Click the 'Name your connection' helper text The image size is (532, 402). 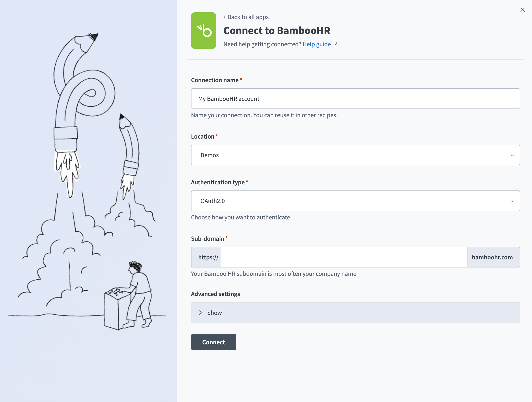click(x=264, y=115)
